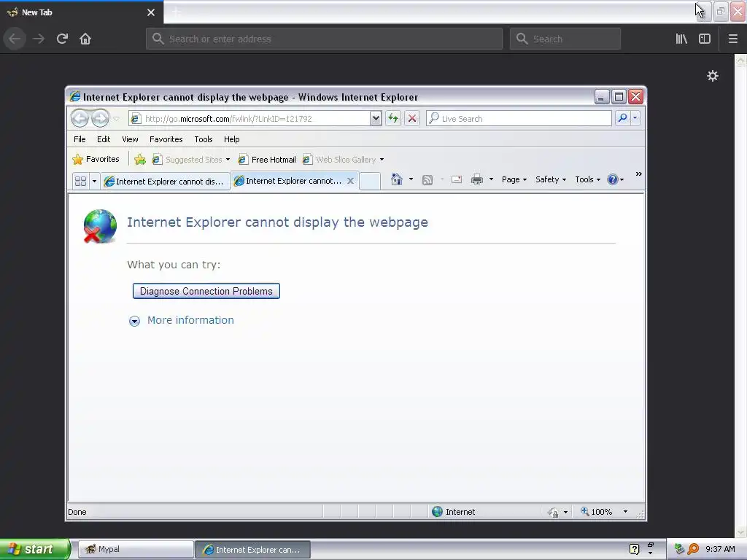Open Page dropdown menu
This screenshot has height=560, width=747.
pos(514,179)
